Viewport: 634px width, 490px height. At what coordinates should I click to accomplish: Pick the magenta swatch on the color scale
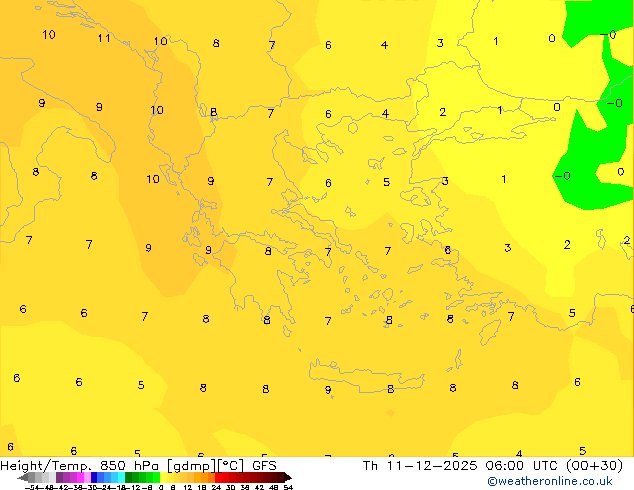click(80, 477)
